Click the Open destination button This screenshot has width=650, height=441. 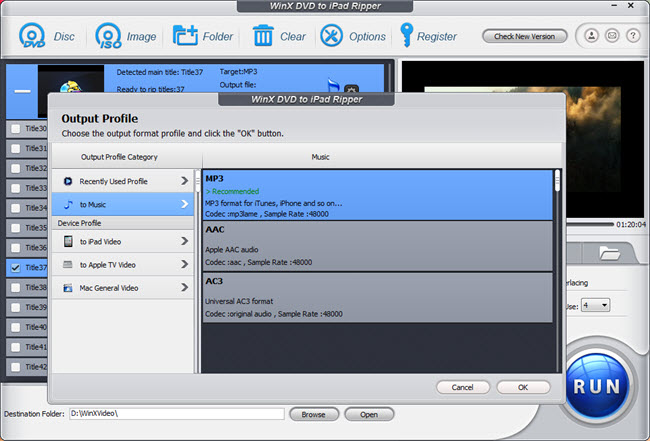point(369,414)
